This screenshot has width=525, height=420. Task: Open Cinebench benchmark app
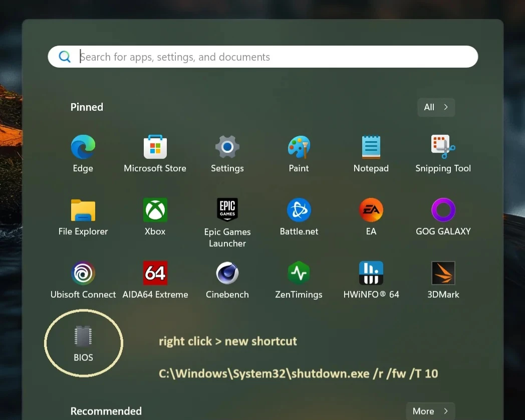(x=227, y=274)
